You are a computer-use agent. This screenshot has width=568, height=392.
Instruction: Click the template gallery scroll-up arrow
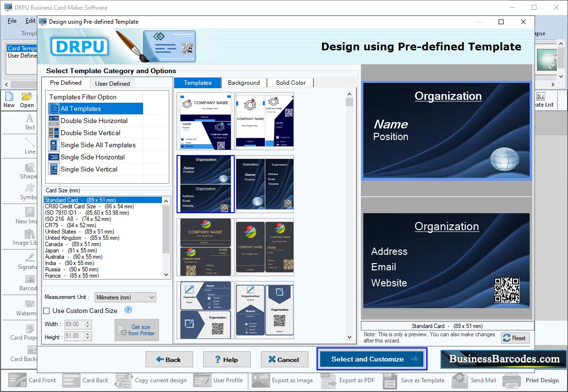pos(349,94)
